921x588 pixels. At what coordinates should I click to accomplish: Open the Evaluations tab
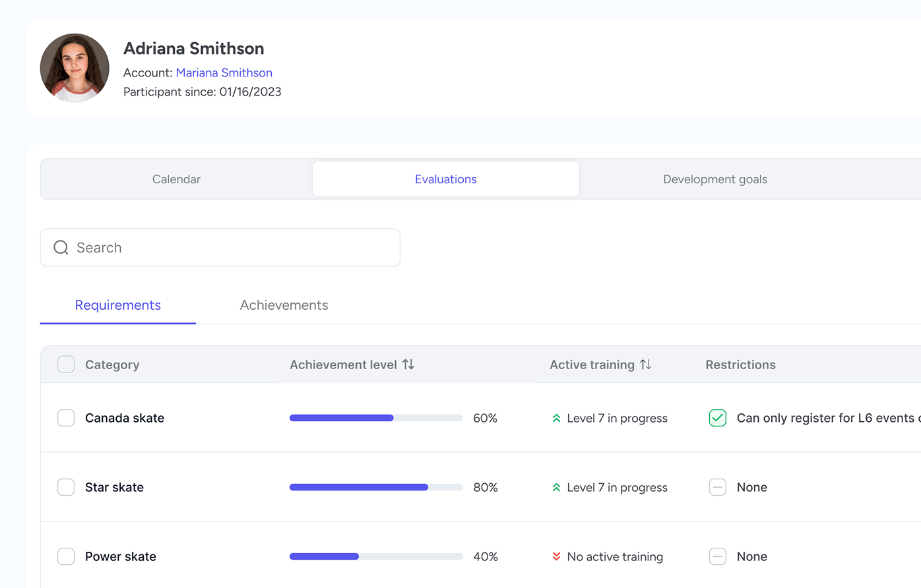[446, 179]
